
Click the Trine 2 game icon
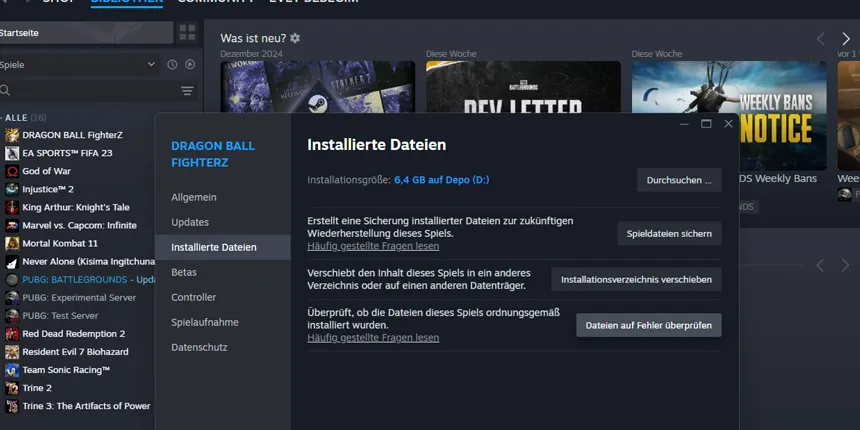point(12,388)
